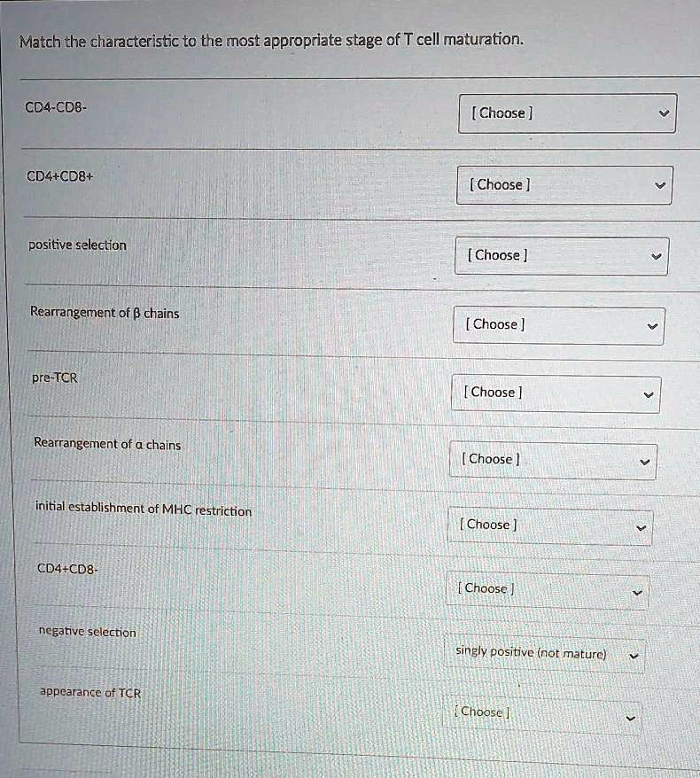Choose stage for initial MHC restriction establishment
Image resolution: width=700 pixels, height=778 pixels.
tap(550, 526)
